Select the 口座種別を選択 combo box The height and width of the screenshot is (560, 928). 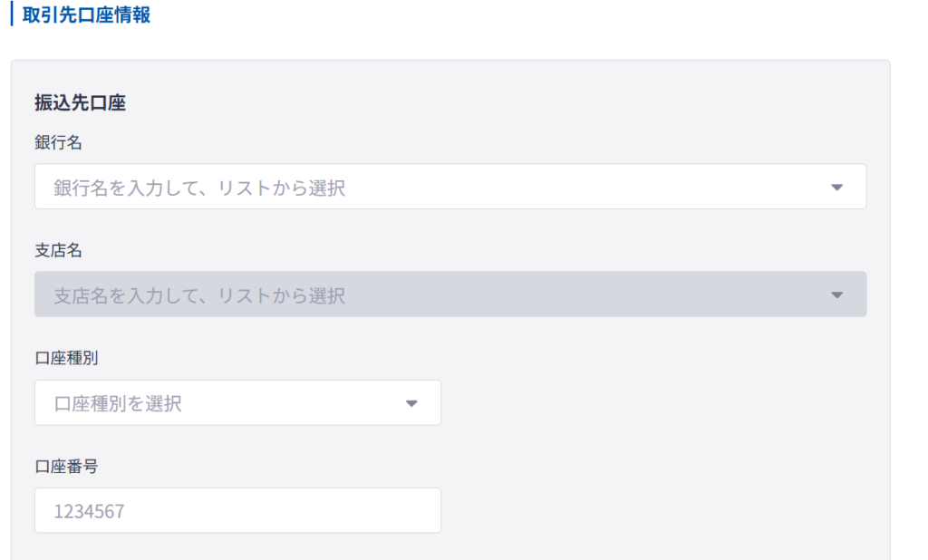pyautogui.click(x=238, y=402)
